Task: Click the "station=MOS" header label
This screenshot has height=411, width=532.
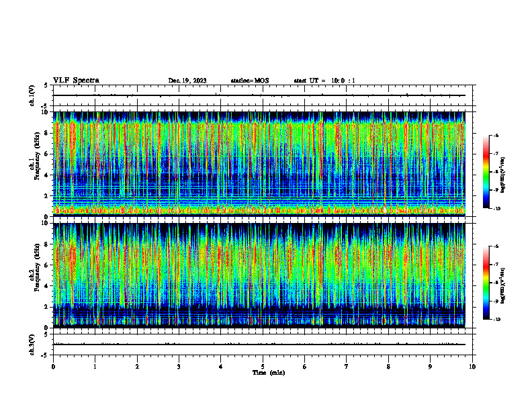Action: tap(250, 81)
